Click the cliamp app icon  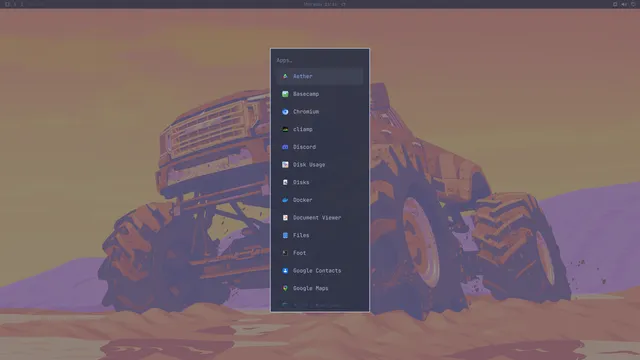pyautogui.click(x=285, y=129)
